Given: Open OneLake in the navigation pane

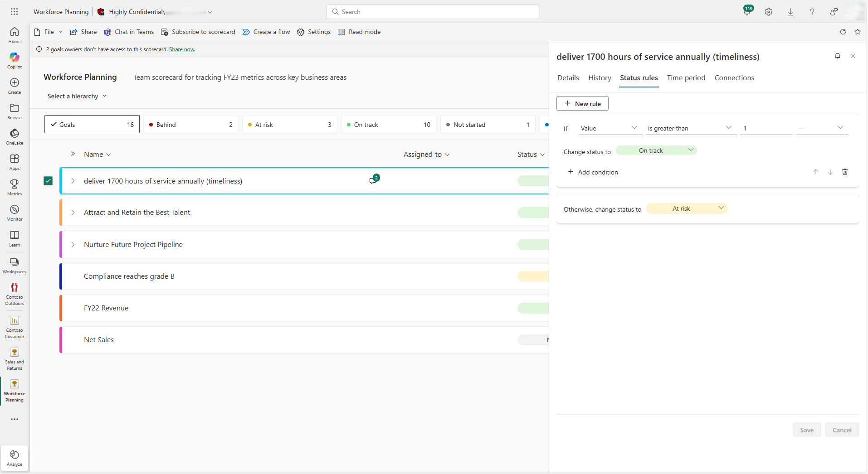Looking at the screenshot, I should click(x=15, y=136).
